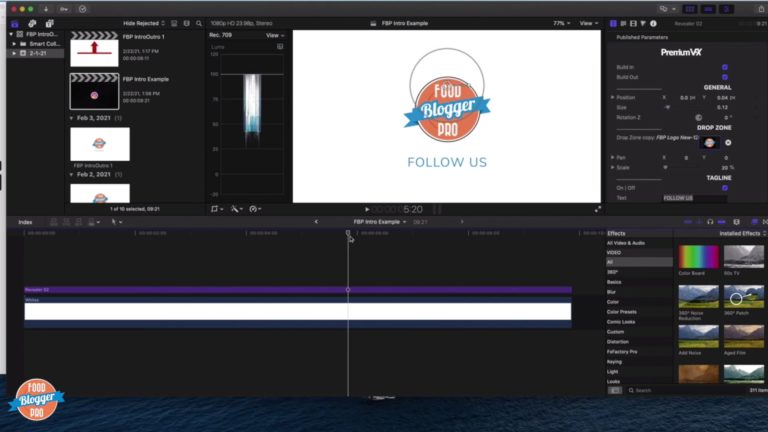The width and height of the screenshot is (768, 432).
Task: Click the import media arrow icon
Action: click(x=46, y=8)
